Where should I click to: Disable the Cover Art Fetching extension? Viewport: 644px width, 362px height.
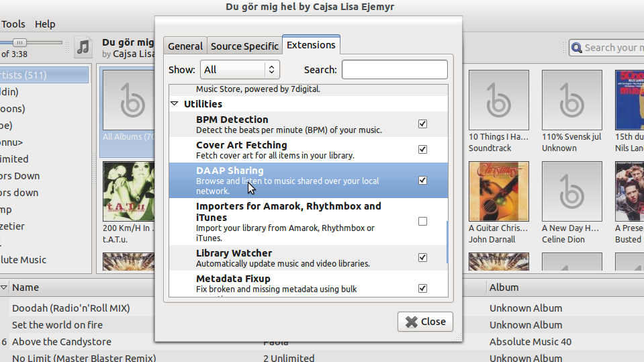pos(422,149)
